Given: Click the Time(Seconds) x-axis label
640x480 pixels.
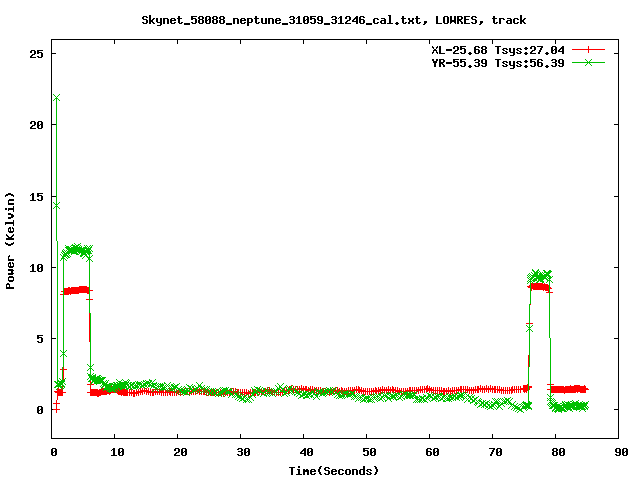Looking at the screenshot, I should coord(333,471).
